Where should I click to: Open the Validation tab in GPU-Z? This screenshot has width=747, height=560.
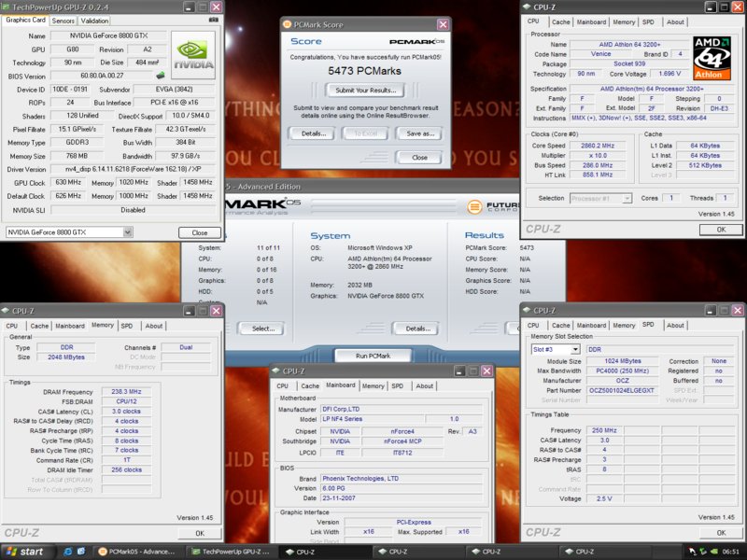(x=94, y=21)
